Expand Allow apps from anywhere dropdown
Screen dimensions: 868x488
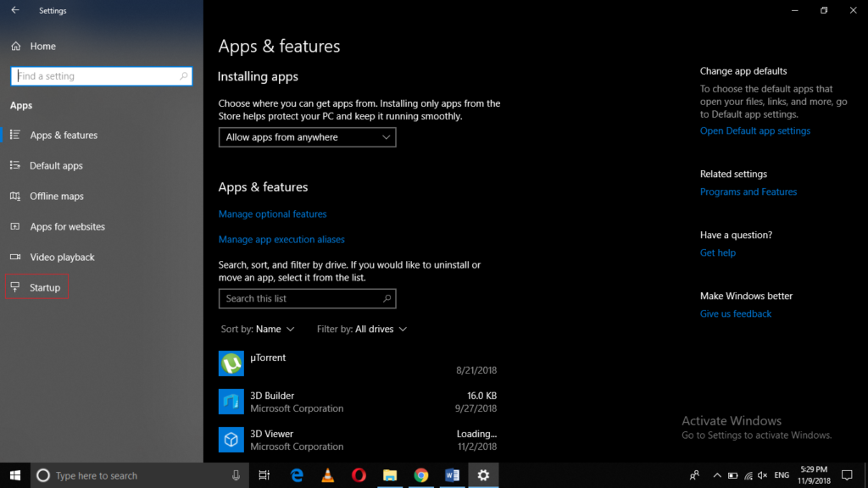tap(307, 137)
